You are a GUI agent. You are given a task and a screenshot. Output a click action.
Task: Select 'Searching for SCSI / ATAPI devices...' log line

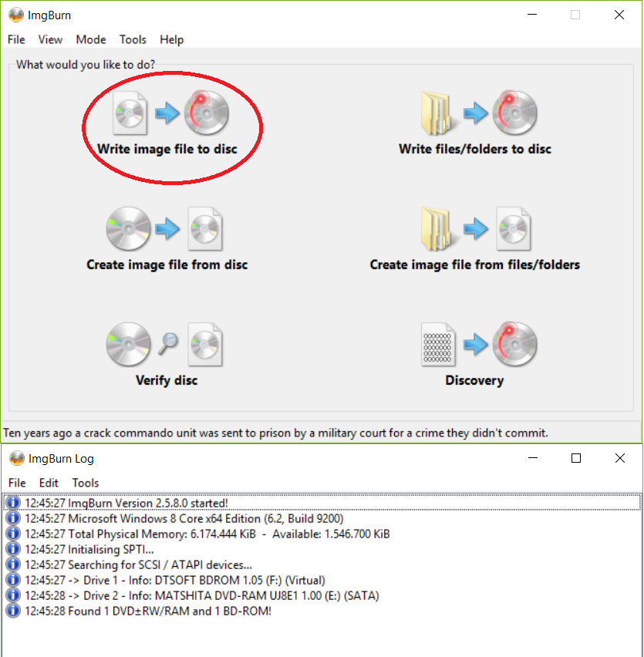pyautogui.click(x=322, y=564)
